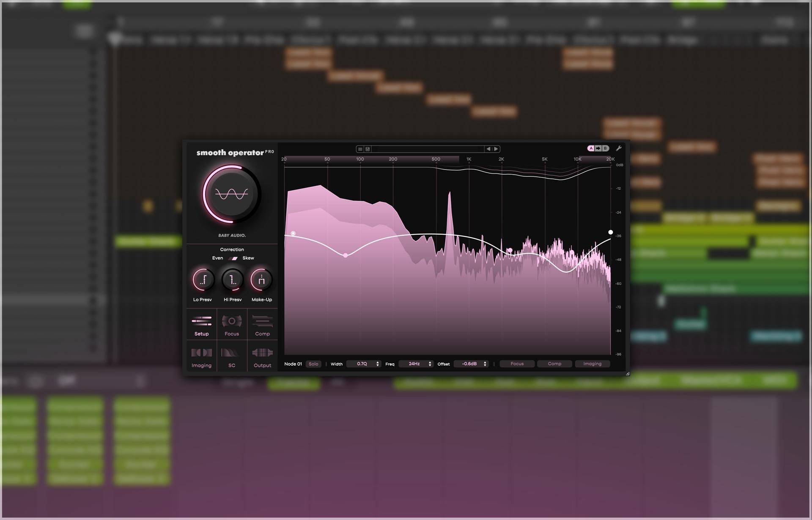The height and width of the screenshot is (520, 812).
Task: Click the Make-Up knob
Action: pyautogui.click(x=261, y=279)
